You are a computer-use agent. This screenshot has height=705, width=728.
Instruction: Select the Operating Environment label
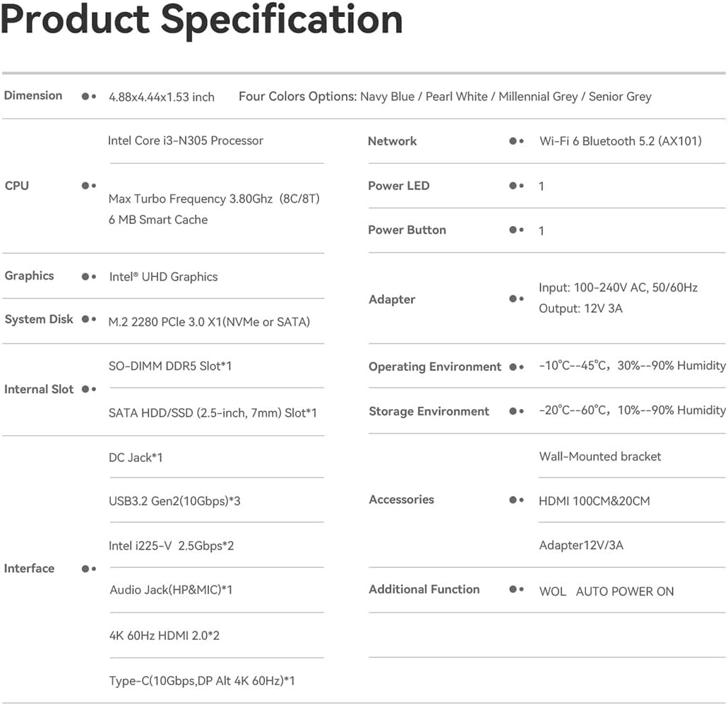point(435,367)
